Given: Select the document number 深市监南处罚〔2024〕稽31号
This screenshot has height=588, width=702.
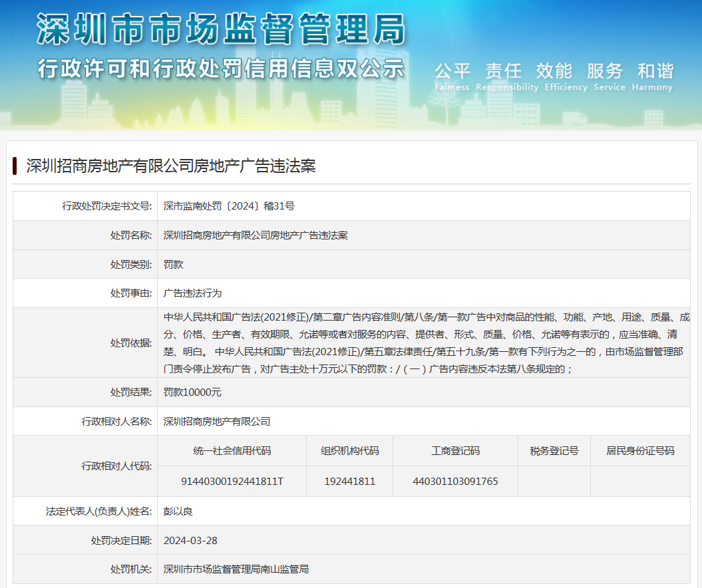Looking at the screenshot, I should click(229, 206).
